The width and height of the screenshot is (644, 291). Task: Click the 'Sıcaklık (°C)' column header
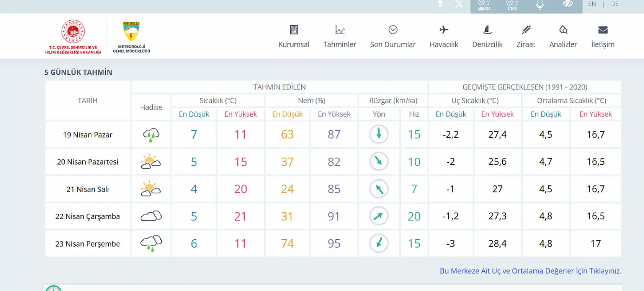(218, 100)
